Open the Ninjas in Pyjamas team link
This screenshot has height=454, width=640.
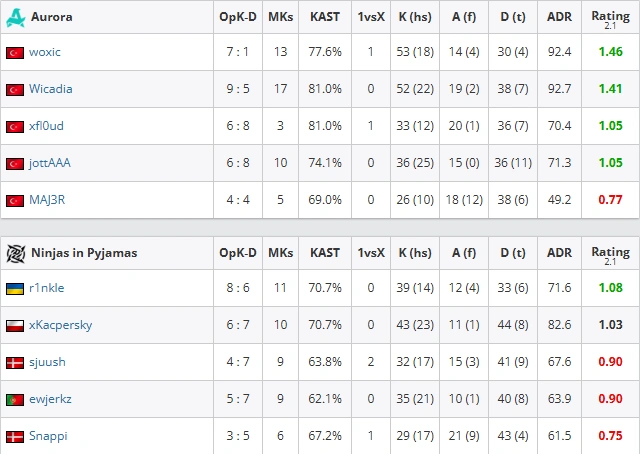pos(84,253)
